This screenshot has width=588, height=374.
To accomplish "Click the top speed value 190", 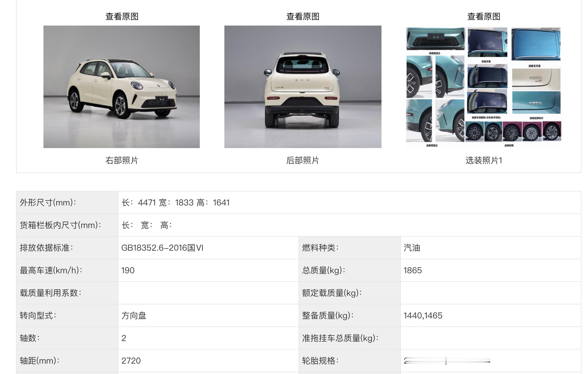I will [x=128, y=271].
